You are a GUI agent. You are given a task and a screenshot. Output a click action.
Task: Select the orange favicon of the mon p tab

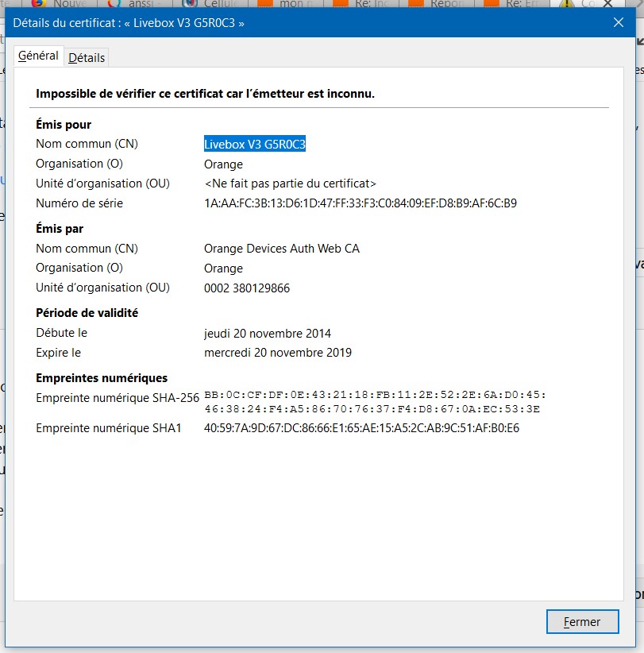point(264,3)
